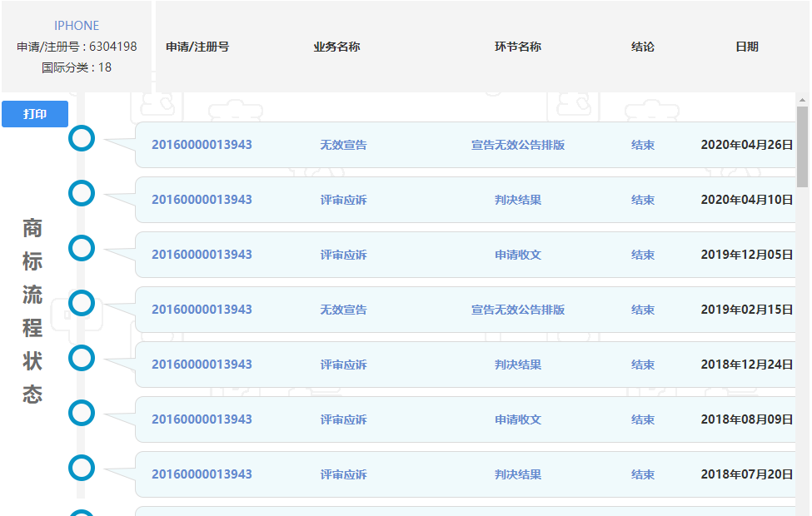Click 结束 in the 2020年04月26日 row

(x=643, y=145)
